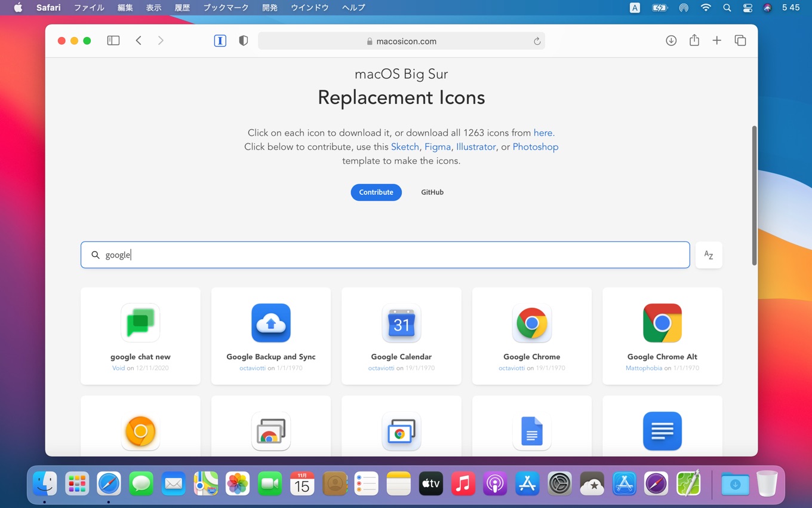
Task: Open Void's author profile link
Action: point(119,368)
